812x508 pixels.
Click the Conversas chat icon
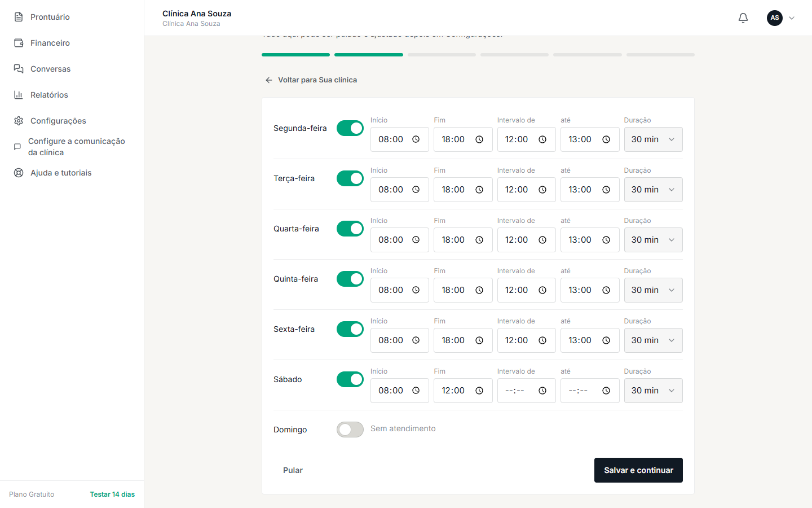[19, 69]
